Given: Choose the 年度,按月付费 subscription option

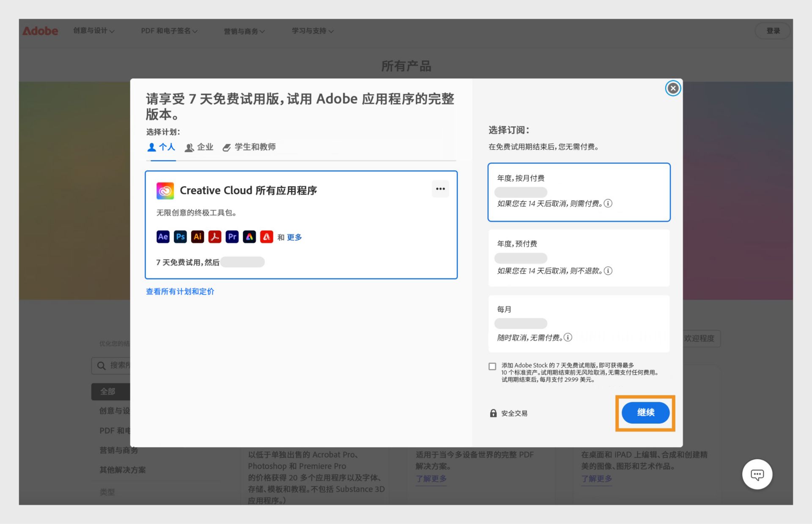Looking at the screenshot, I should point(579,192).
